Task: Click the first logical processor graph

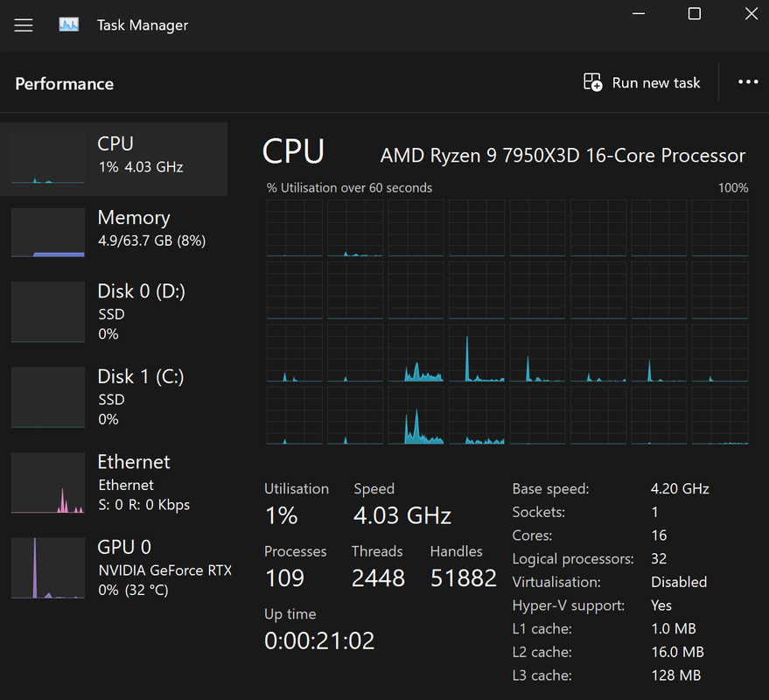Action: [x=294, y=228]
